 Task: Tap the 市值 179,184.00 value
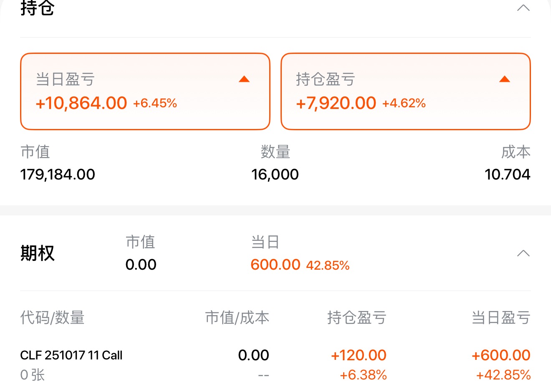click(x=58, y=175)
